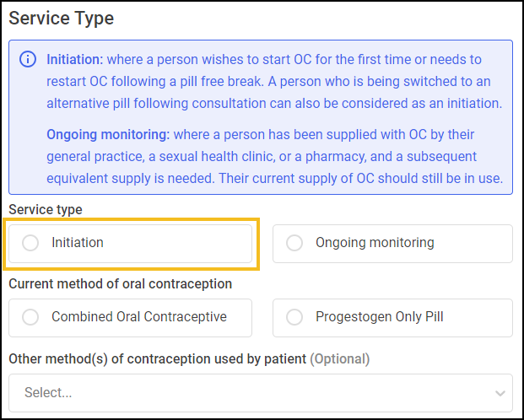
Task: Choose Combined Oral Contraceptive radio circle
Action: tap(30, 317)
